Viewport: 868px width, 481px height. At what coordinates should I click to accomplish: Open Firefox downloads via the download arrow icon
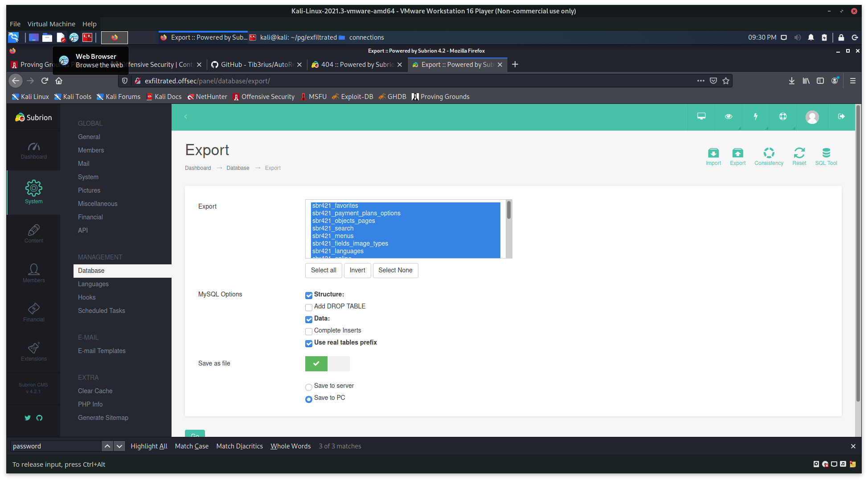tap(792, 81)
